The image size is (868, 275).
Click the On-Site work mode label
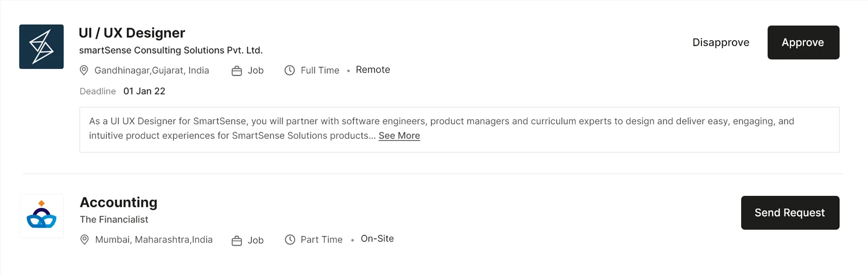coord(377,239)
